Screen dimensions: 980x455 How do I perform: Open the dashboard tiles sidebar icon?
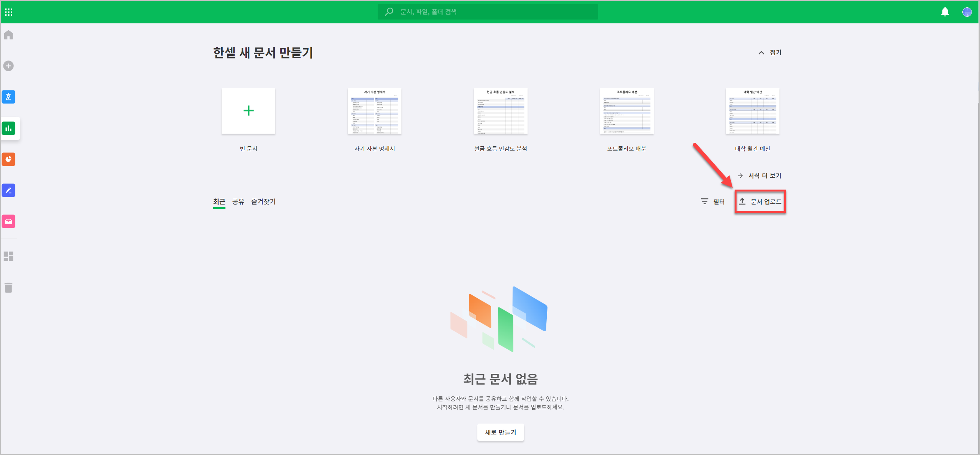click(8, 256)
